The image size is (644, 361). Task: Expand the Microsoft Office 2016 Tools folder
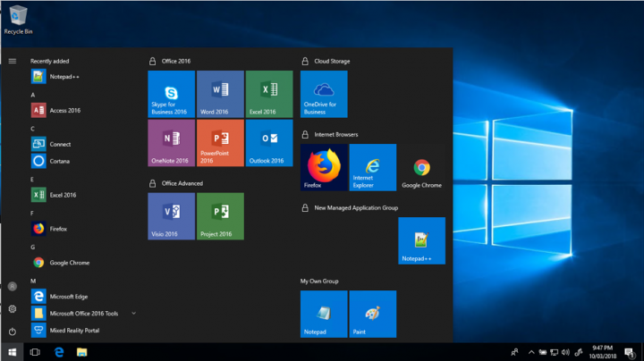coord(133,314)
